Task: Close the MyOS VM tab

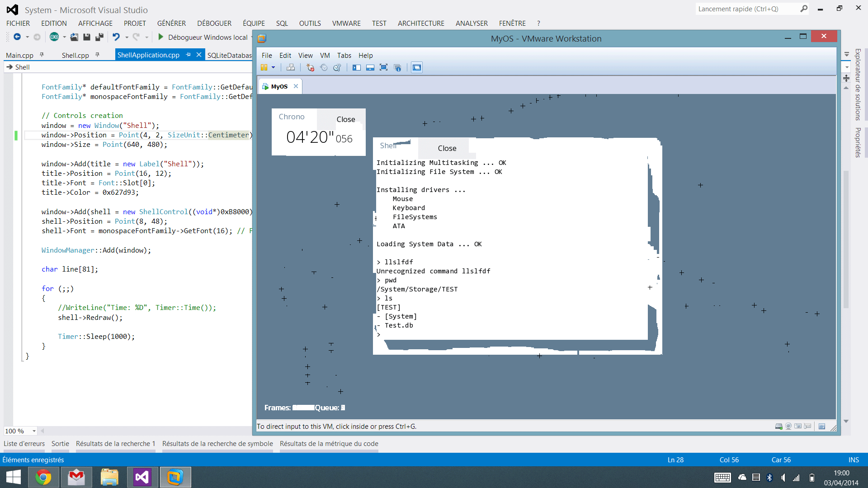Action: [296, 86]
